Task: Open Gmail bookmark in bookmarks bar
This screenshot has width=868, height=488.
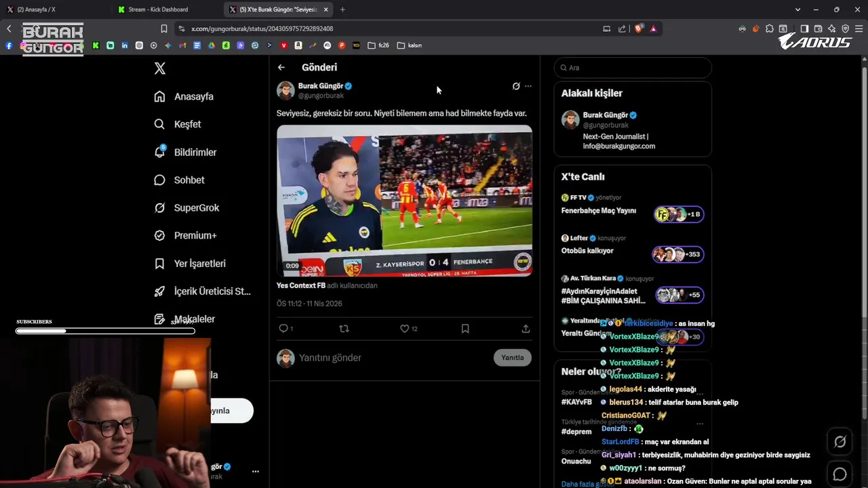Action: tap(182, 45)
